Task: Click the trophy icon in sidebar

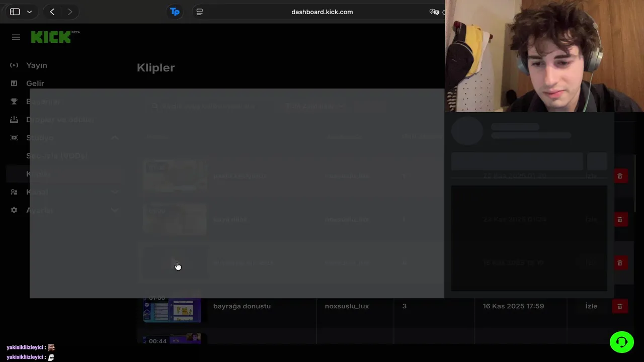Action: click(x=14, y=102)
